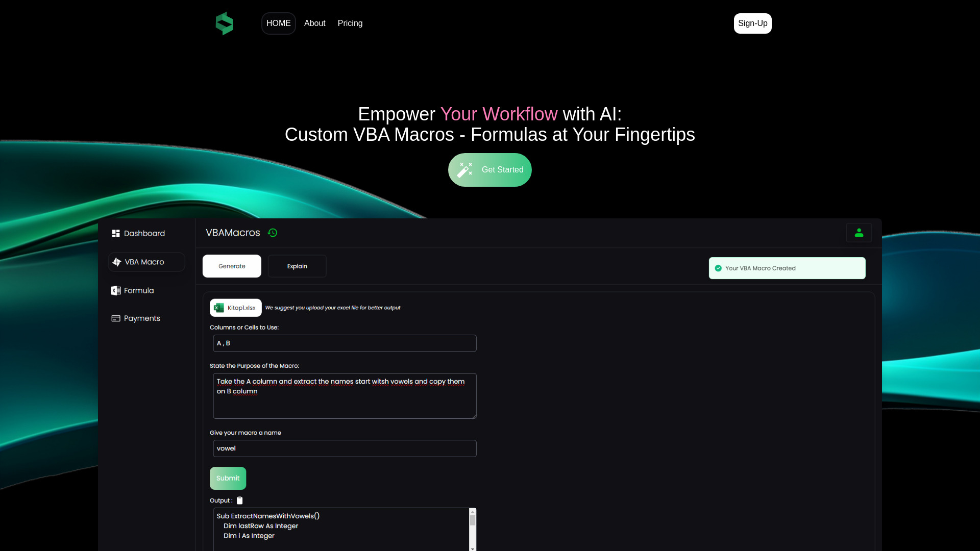Enable the Generate mode toggle
This screenshot has width=980, height=551.
pos(232,266)
